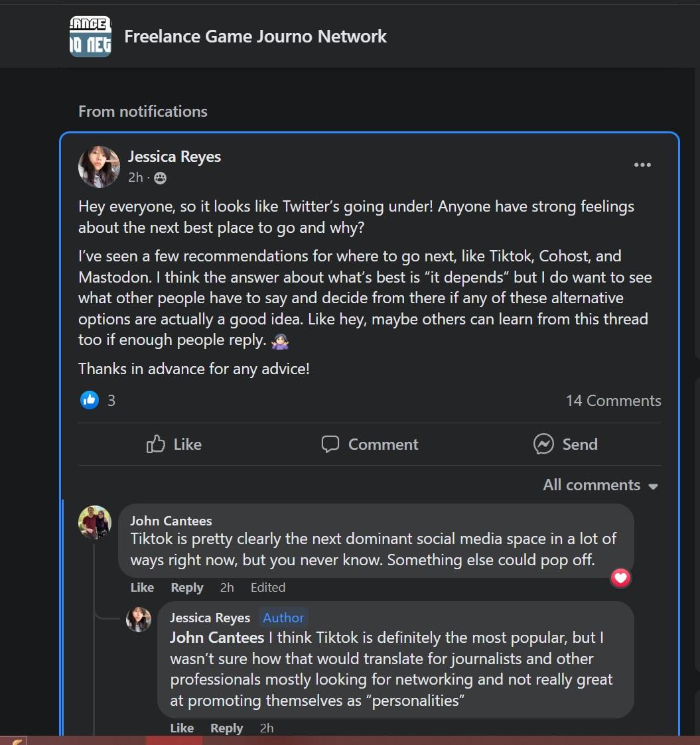The height and width of the screenshot is (745, 700).
Task: Click the group privacy icon beside 2h
Action: [161, 178]
